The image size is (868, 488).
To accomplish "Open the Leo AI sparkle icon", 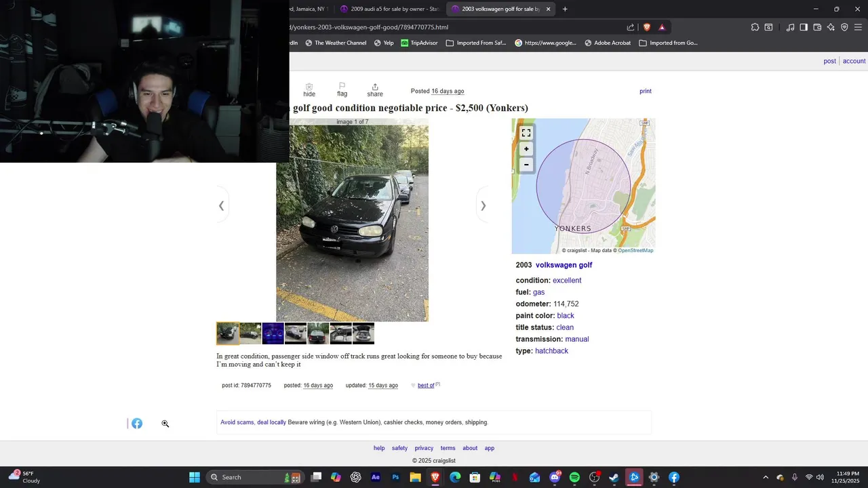I will (831, 27).
